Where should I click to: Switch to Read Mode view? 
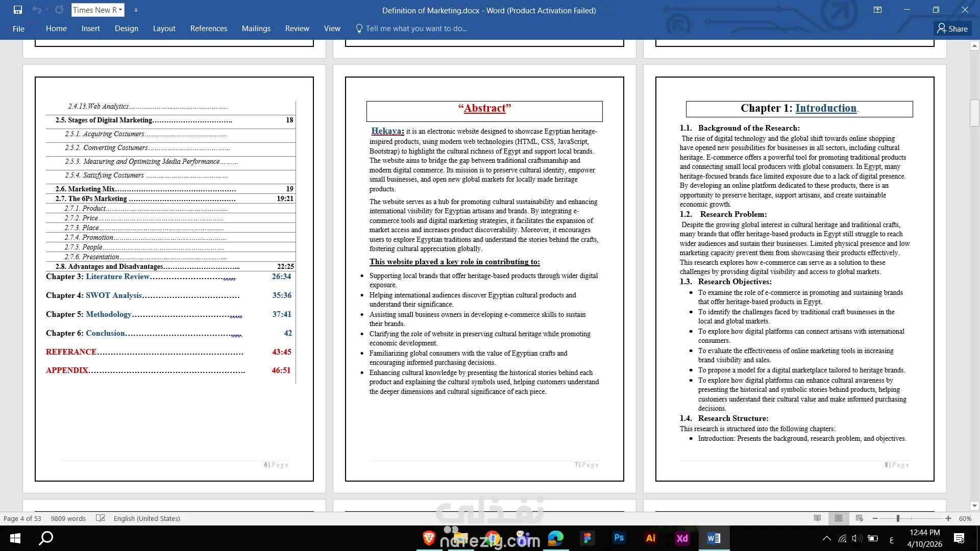click(817, 518)
